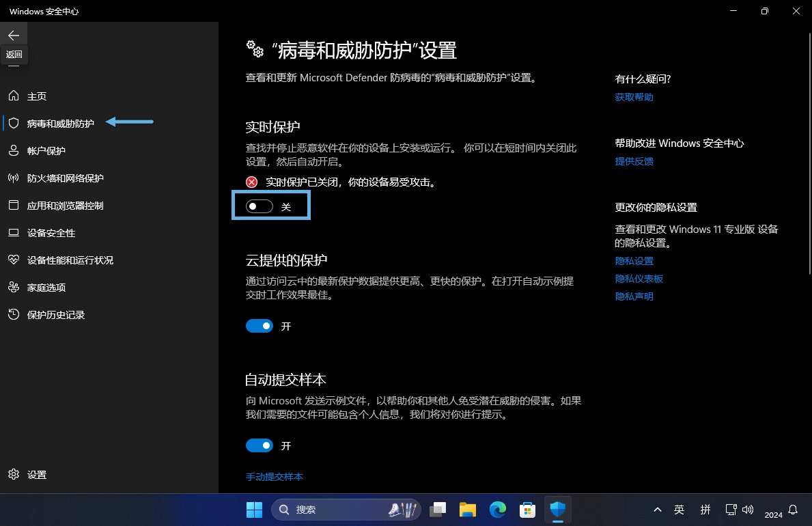Open the 家庭选项 menu label
812x526 pixels.
point(46,288)
